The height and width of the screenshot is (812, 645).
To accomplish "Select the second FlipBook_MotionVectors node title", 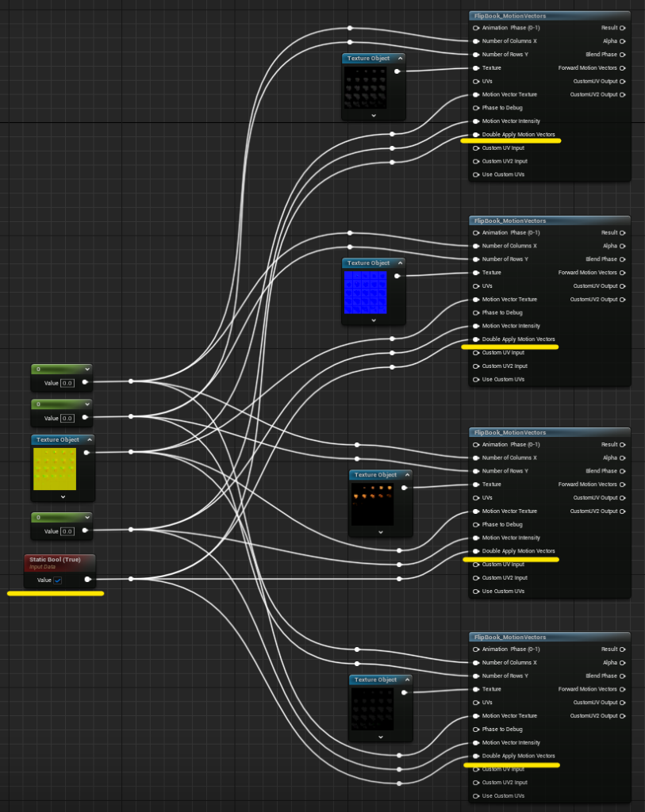I will [510, 220].
